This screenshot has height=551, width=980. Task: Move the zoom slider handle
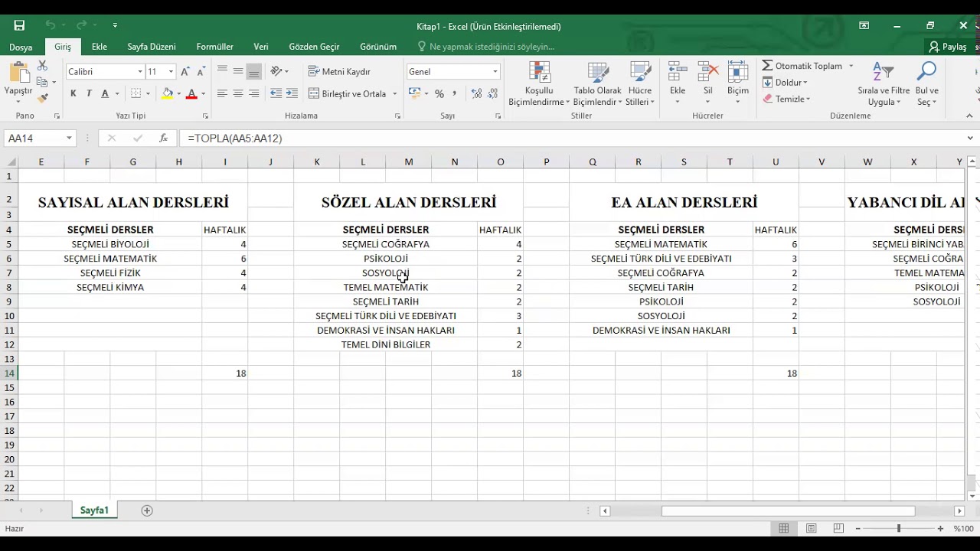click(x=898, y=528)
